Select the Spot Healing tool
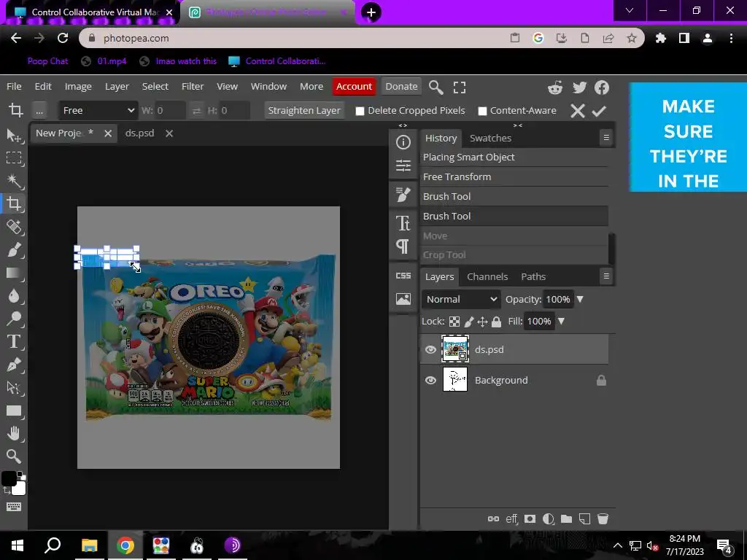Screen dimensions: 747x560 pyautogui.click(x=14, y=227)
